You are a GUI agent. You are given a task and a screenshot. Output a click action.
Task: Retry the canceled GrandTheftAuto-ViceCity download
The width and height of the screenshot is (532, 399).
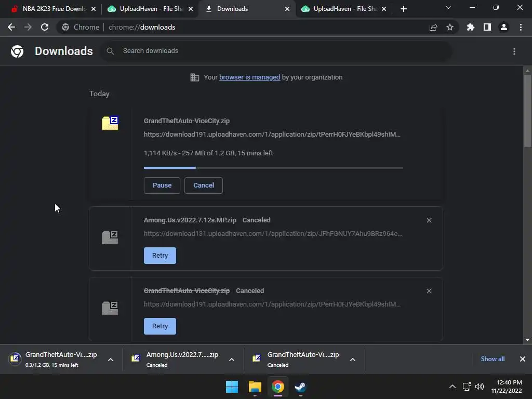click(160, 326)
